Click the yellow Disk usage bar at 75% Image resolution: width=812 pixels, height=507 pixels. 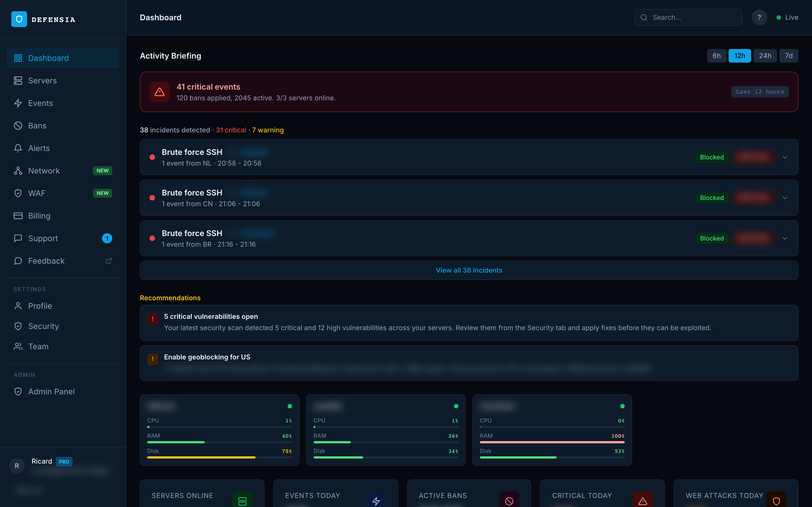click(x=201, y=457)
